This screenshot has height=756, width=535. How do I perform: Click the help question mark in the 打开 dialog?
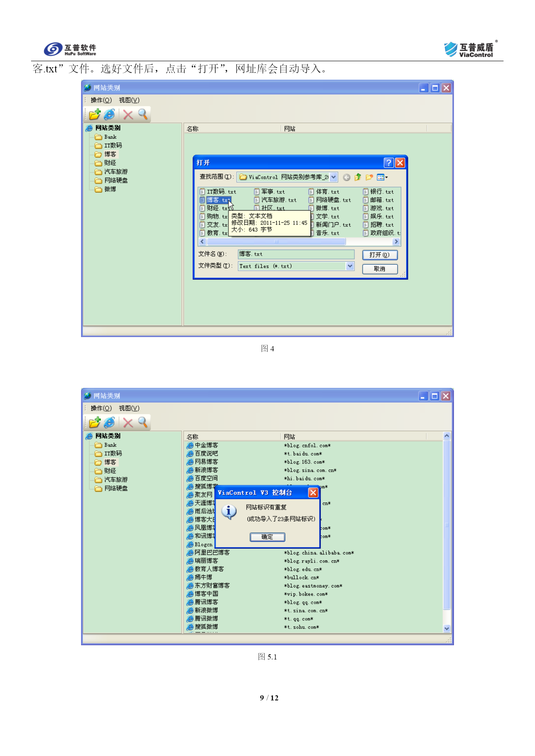(x=388, y=162)
